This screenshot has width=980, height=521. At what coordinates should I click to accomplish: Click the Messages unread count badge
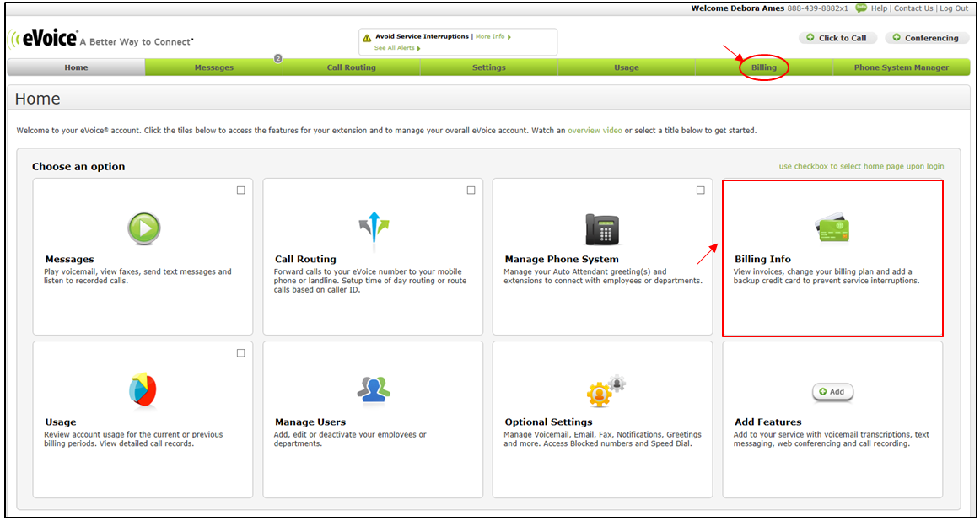(x=278, y=59)
